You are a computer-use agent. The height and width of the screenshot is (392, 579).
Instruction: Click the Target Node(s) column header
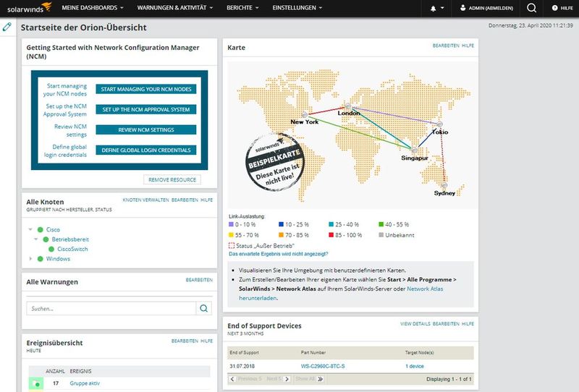tap(420, 352)
